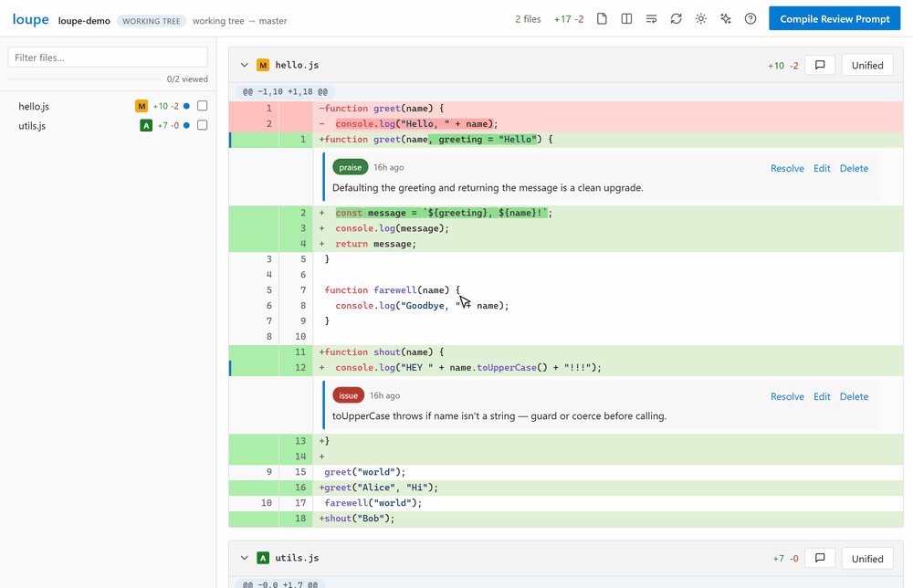Click new line number 1 of added greet line
This screenshot has width=913, height=588.
303,139
